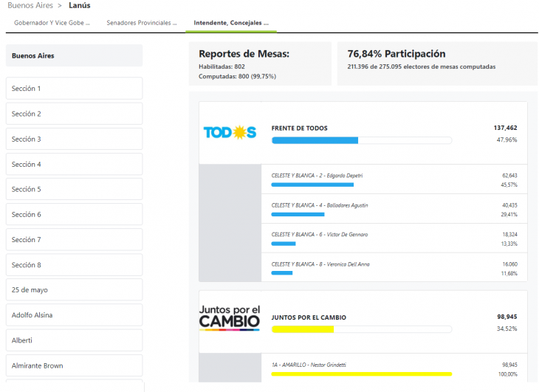Select the Almirante Brown district
The image size is (539, 392).
coord(75,365)
